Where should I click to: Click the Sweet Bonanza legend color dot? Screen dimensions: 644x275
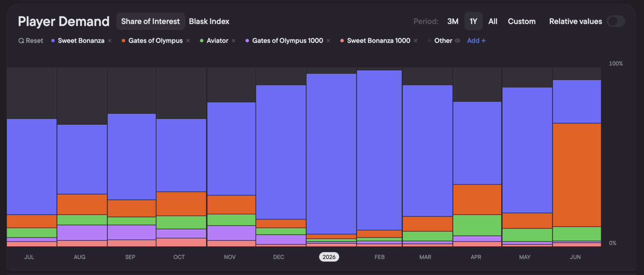coord(53,40)
